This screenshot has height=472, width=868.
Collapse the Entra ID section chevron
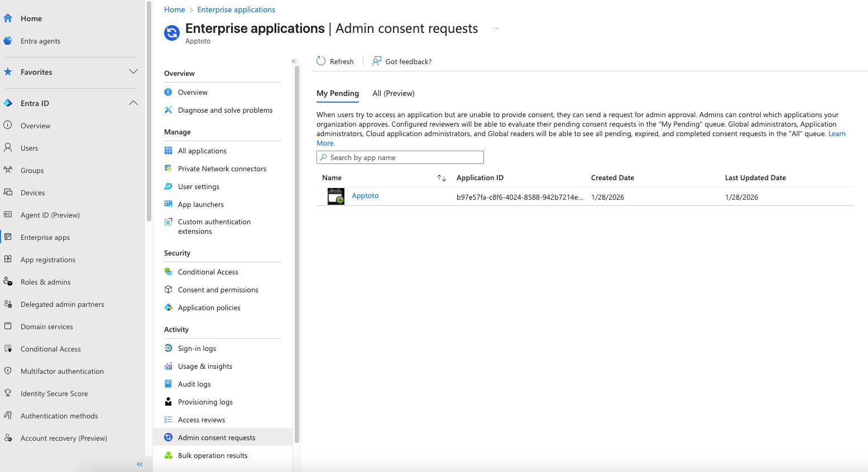click(133, 103)
